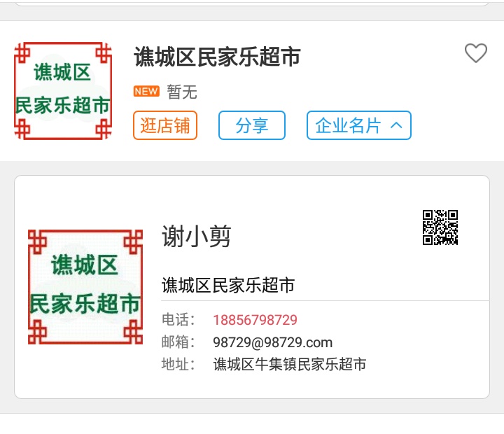Click the chevron arrow on 企业名片
The width and height of the screenshot is (504, 434).
[396, 125]
